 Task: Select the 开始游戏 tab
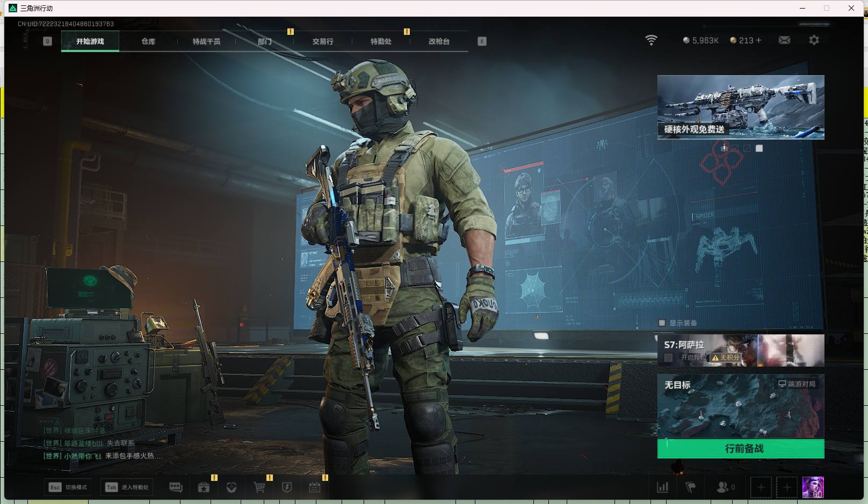(x=90, y=41)
